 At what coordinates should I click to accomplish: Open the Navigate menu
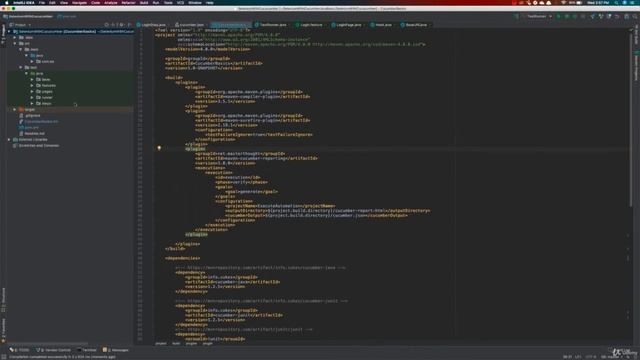80,2
